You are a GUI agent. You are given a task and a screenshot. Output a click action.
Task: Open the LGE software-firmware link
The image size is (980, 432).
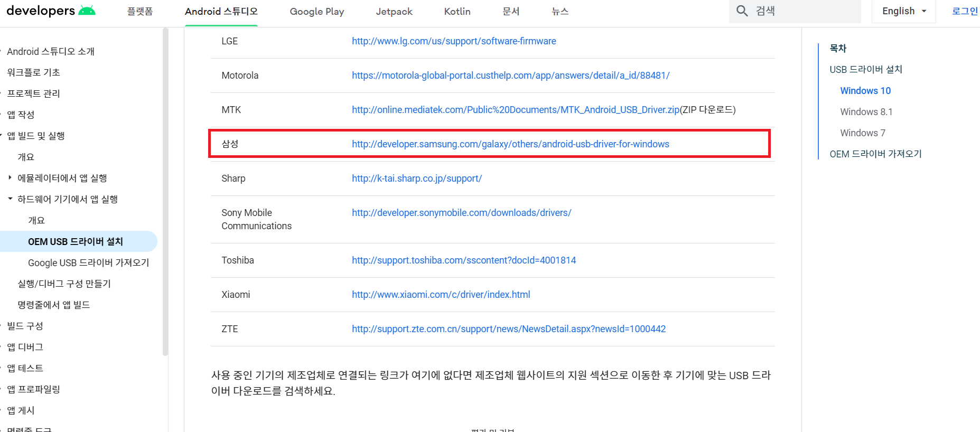coord(454,41)
